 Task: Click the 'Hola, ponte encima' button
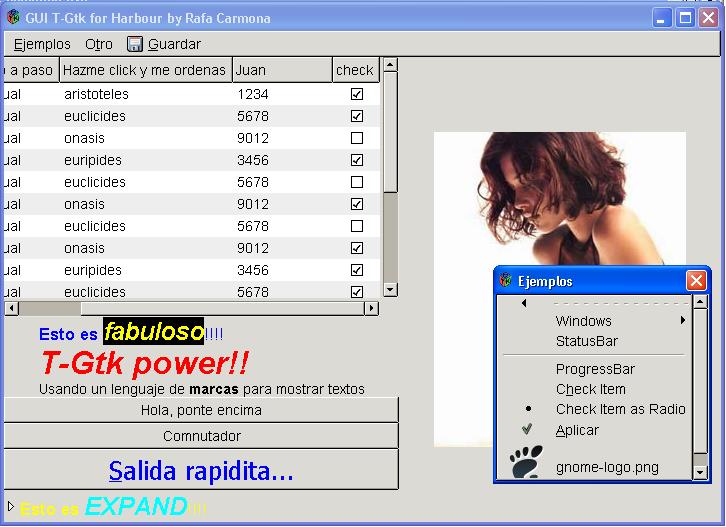click(201, 410)
